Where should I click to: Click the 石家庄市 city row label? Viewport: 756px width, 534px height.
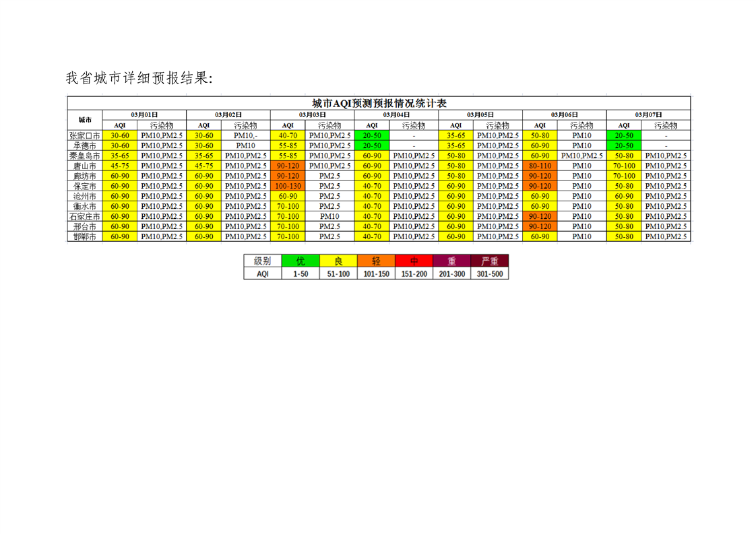(85, 216)
